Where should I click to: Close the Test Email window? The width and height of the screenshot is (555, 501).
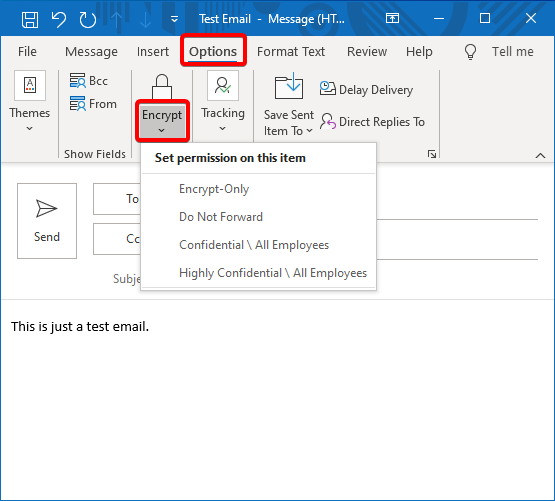(x=531, y=18)
